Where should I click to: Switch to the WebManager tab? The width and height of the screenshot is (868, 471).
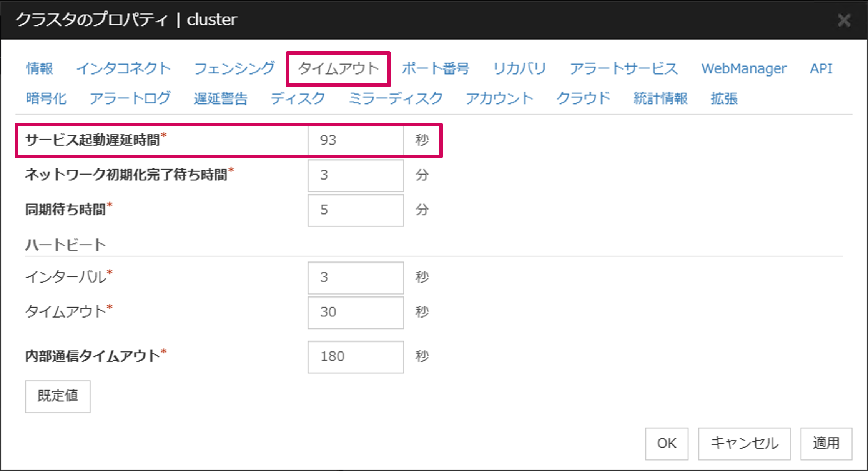coord(744,68)
